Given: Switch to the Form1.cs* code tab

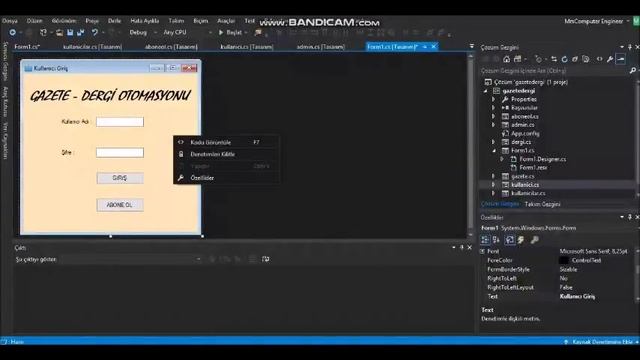Looking at the screenshot, I should [x=27, y=47].
